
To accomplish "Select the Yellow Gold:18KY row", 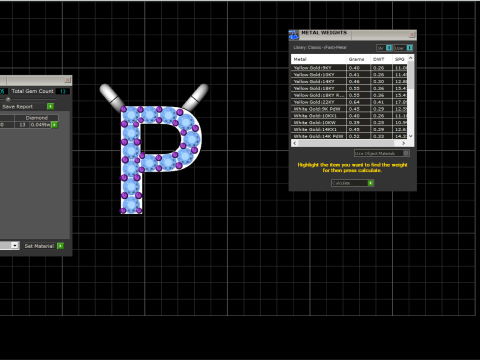I will pyautogui.click(x=349, y=88).
